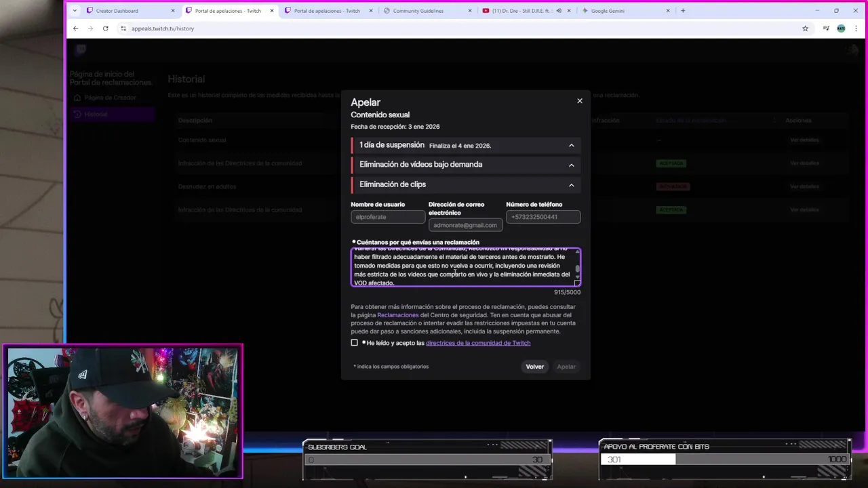Open the Chrome profile avatar
Image resolution: width=868 pixels, height=488 pixels.
pyautogui.click(x=841, y=28)
